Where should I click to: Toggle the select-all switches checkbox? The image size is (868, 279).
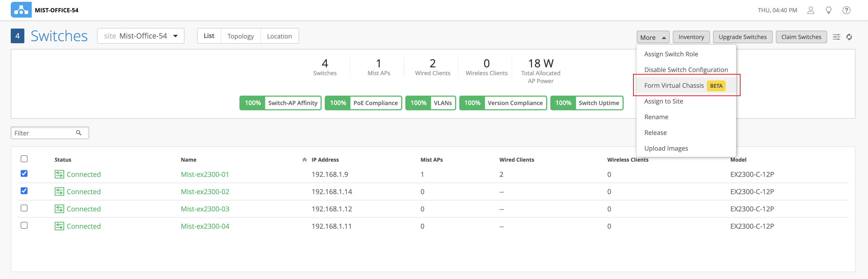click(24, 158)
